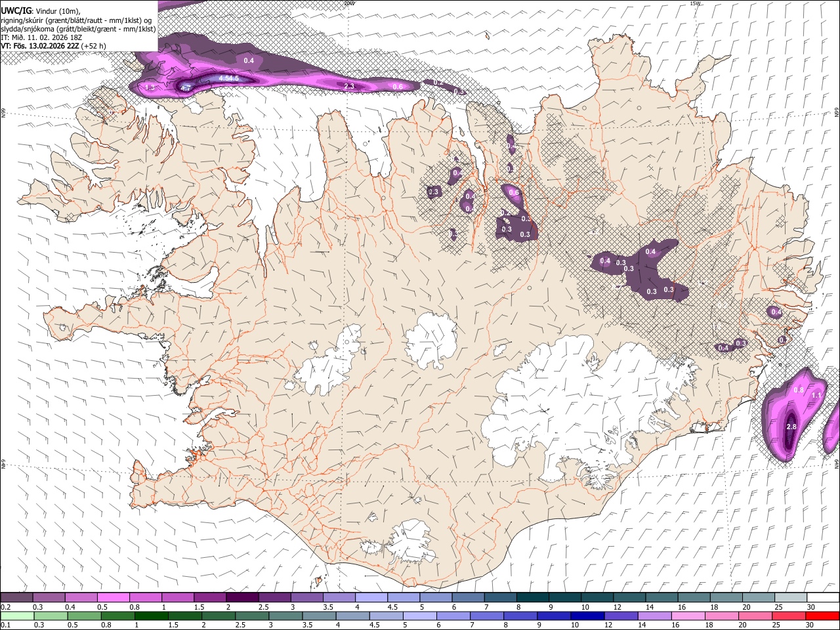Viewport: 840px width, 630px height.
Task: Select the darkest green 1 swatch in bottom legend row
Action: tap(152, 616)
